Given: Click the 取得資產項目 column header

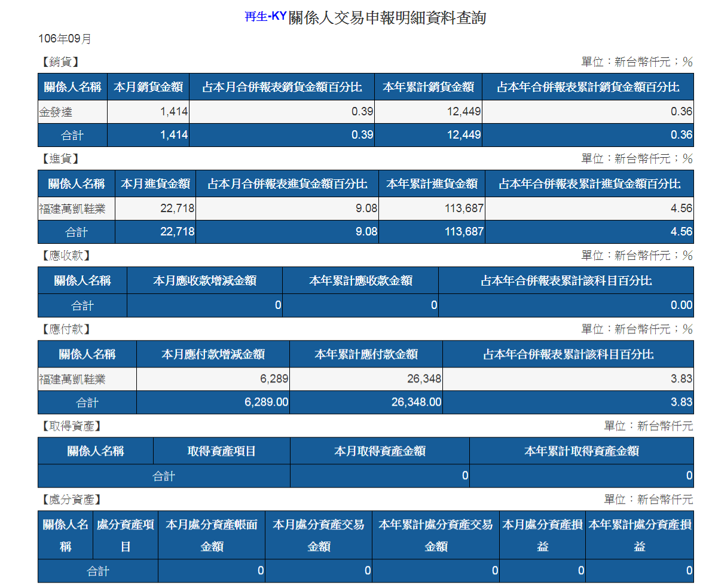Looking at the screenshot, I should [x=222, y=451].
